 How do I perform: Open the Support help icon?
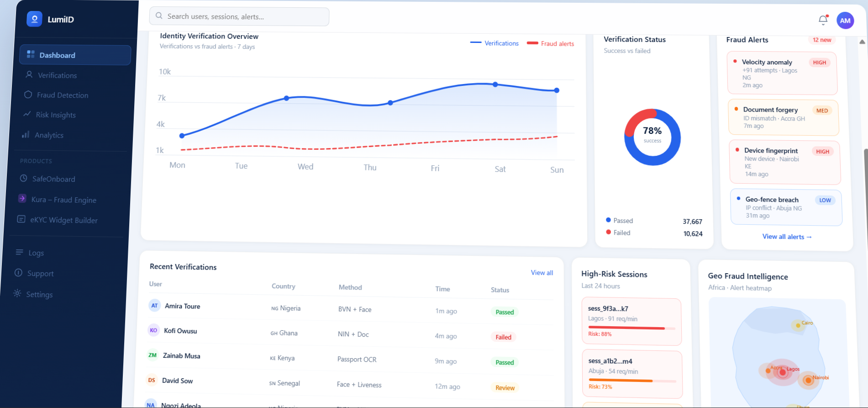click(x=18, y=273)
